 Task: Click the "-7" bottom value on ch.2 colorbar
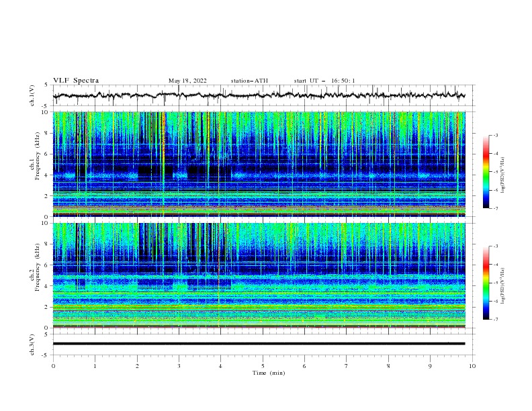tap(495, 319)
